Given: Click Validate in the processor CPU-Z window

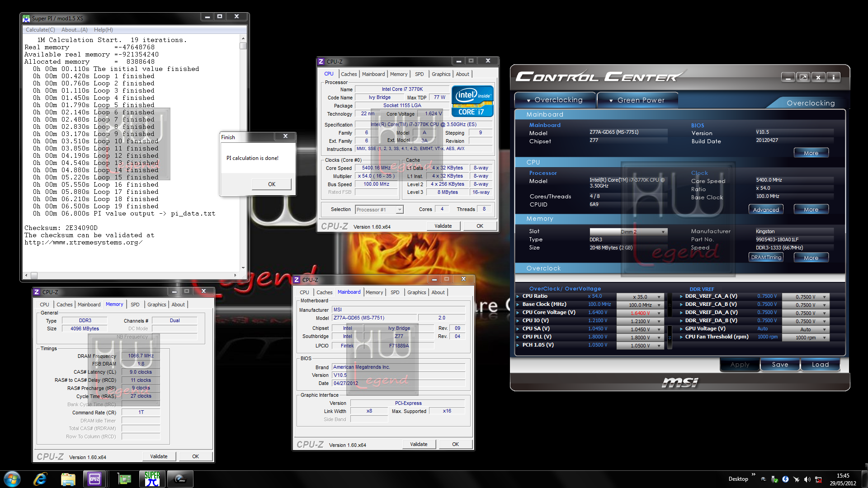Looking at the screenshot, I should [x=443, y=226].
